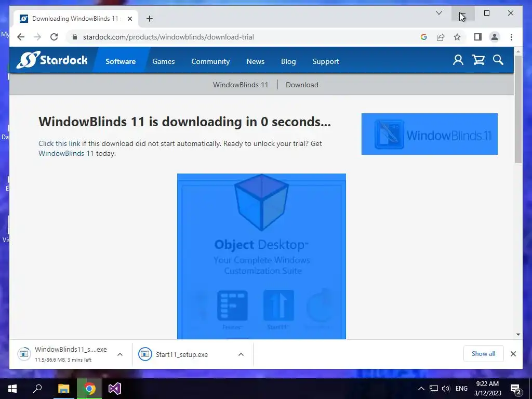
Task: Open the Stardock account icon
Action: click(458, 60)
